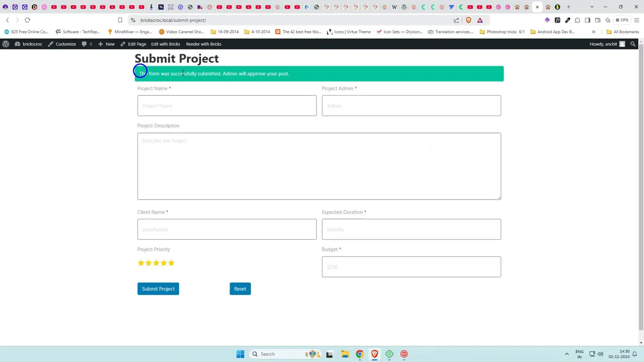The image size is (644, 362).
Task: Click the Submit Project button
Action: [x=158, y=289]
